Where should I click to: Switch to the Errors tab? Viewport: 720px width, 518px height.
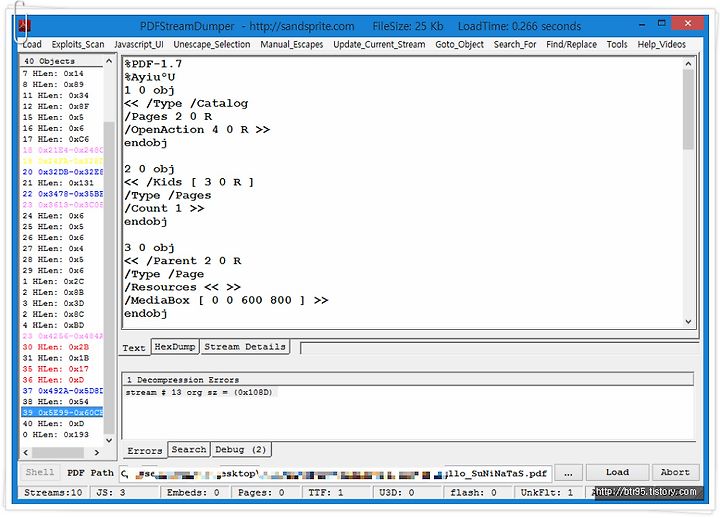(145, 450)
